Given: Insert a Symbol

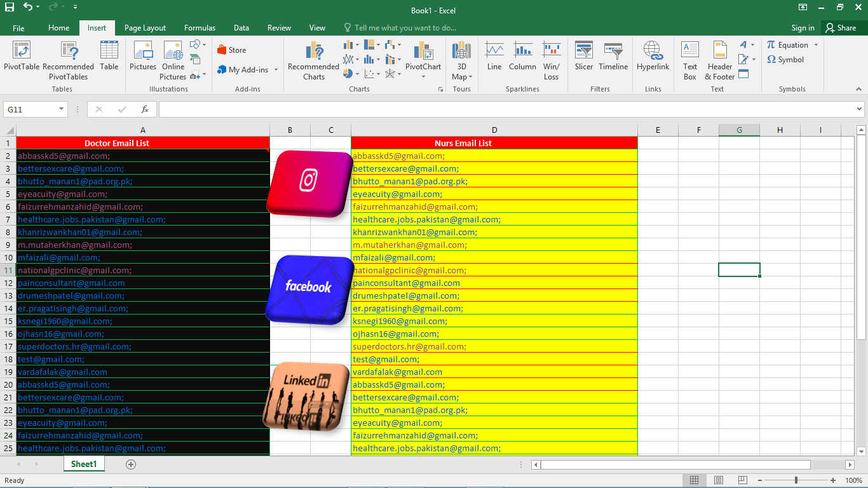Looking at the screenshot, I should (x=788, y=59).
